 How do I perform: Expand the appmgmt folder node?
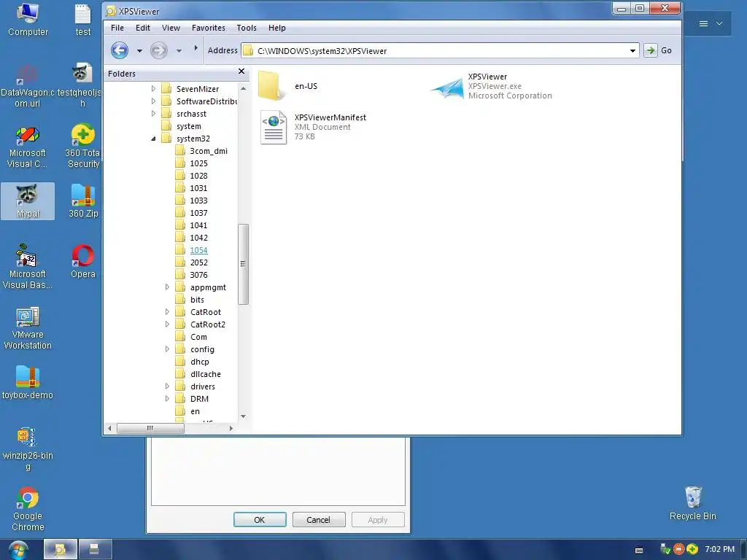pos(167,287)
